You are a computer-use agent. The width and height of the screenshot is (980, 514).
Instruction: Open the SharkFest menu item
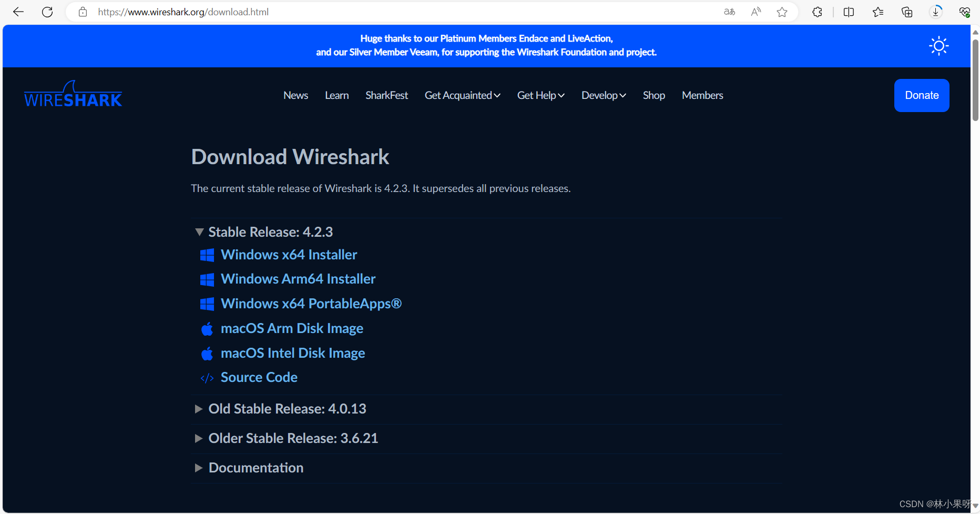click(x=386, y=95)
